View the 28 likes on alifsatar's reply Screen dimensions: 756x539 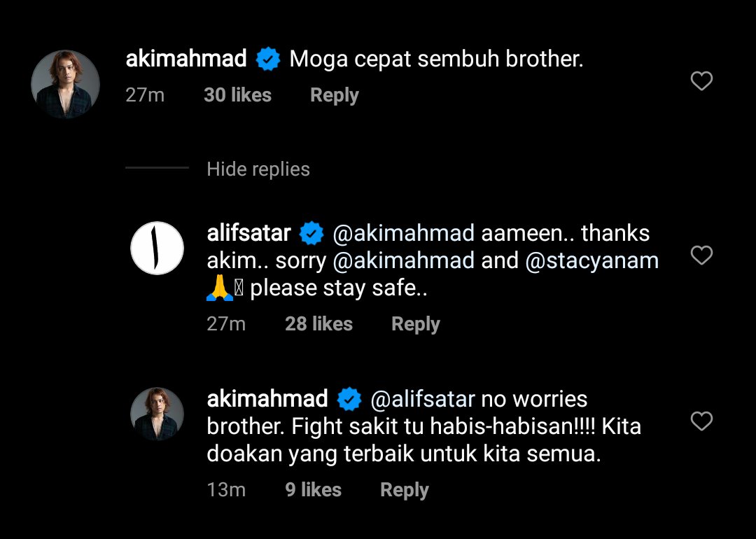pyautogui.click(x=318, y=324)
